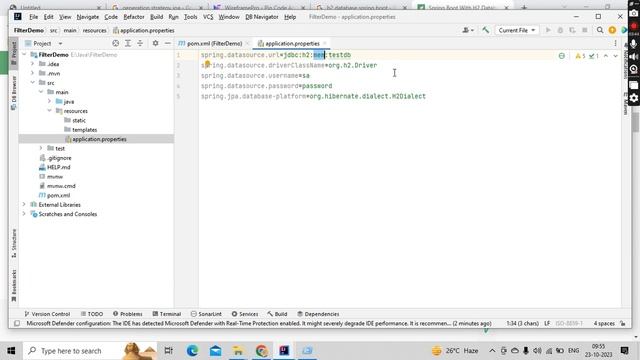Open the Services tool window

click(245, 314)
